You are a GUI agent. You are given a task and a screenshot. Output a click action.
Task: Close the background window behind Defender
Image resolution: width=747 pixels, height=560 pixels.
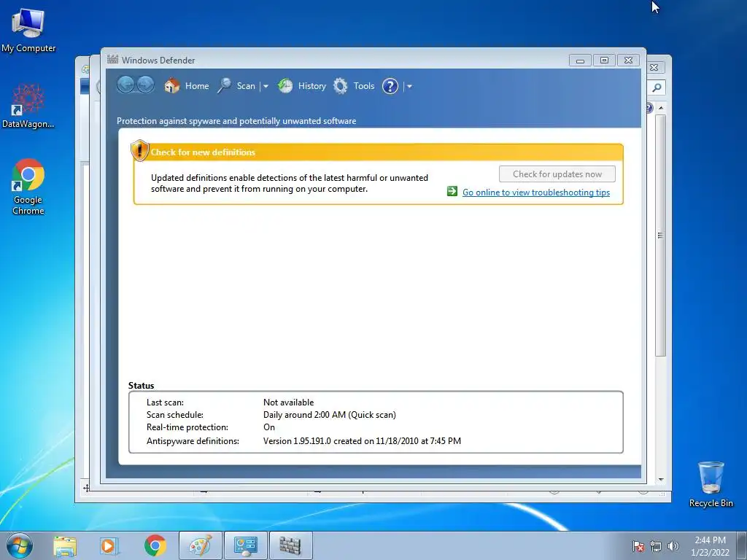click(654, 68)
